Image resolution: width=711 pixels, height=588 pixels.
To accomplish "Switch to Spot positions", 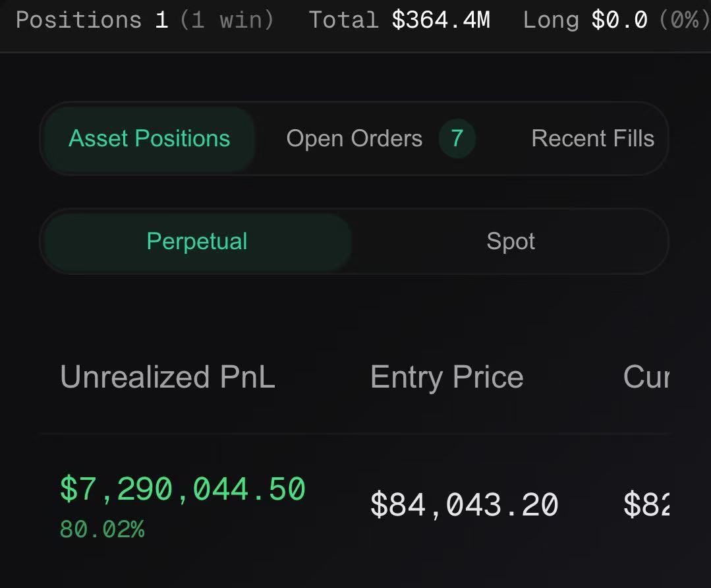I will coord(510,242).
